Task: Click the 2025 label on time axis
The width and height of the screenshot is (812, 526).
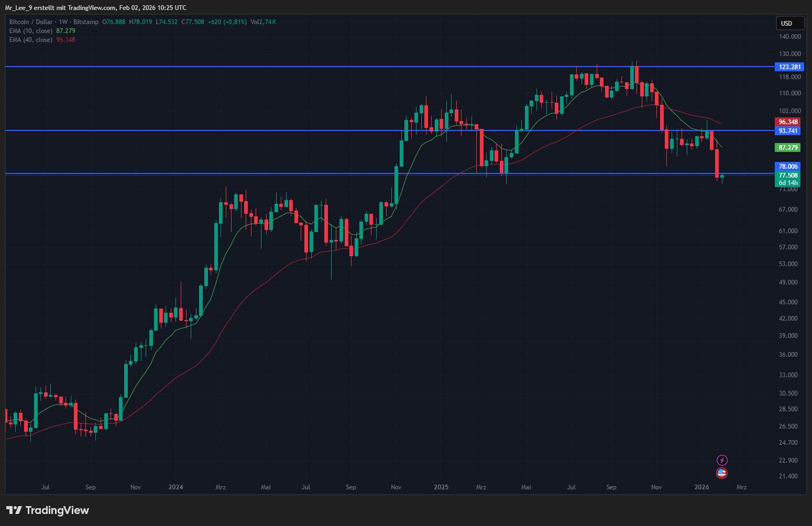Action: pyautogui.click(x=441, y=487)
